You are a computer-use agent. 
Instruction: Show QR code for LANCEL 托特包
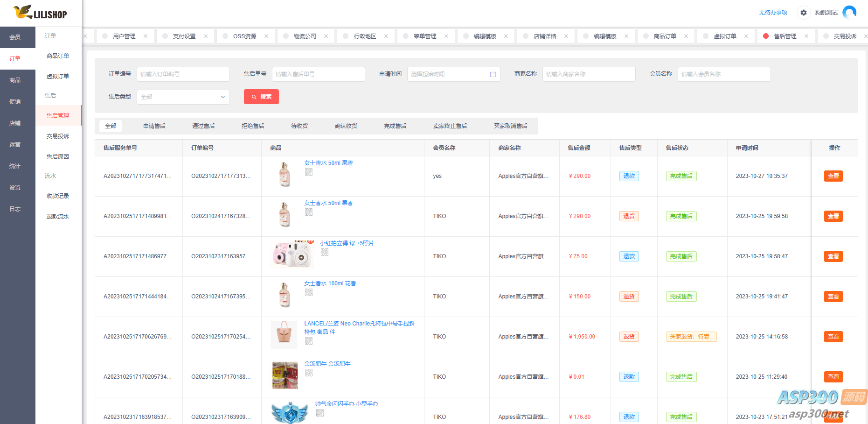pos(309,341)
